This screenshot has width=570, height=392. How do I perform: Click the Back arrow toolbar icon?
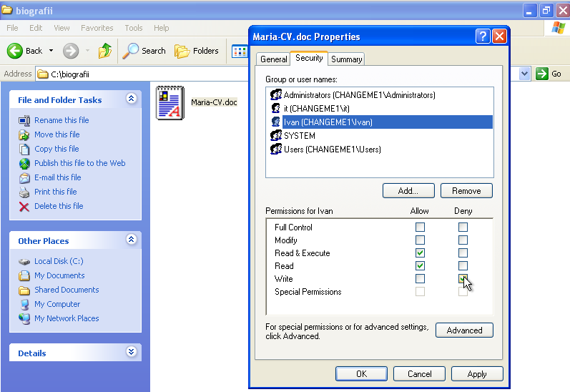[x=16, y=51]
